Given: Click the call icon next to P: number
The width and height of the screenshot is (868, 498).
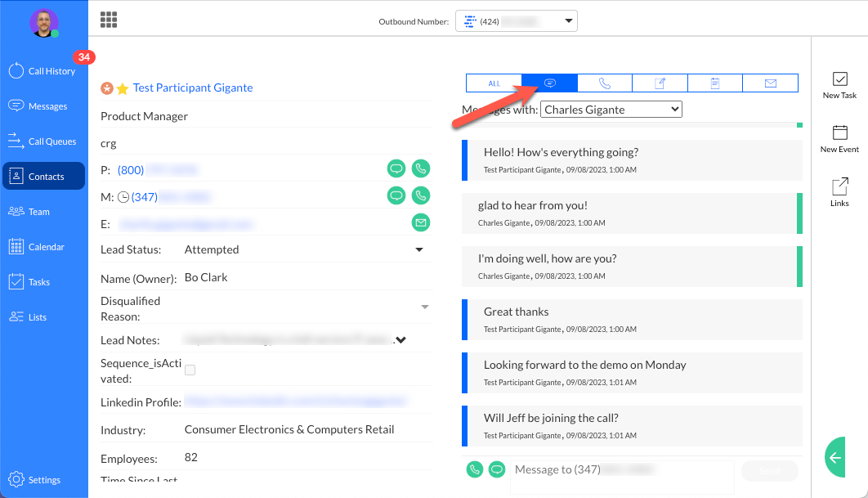Looking at the screenshot, I should point(421,169).
